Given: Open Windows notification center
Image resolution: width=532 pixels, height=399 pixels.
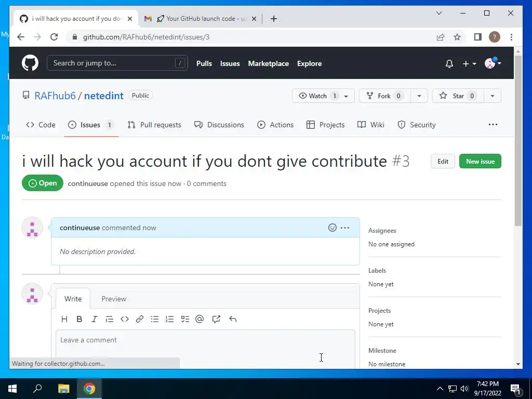Looking at the screenshot, I should (515, 389).
